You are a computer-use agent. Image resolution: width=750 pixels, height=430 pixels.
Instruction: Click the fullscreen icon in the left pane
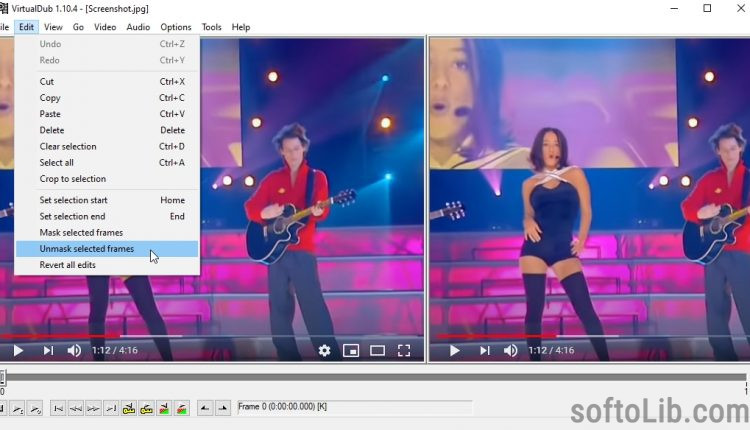pyautogui.click(x=404, y=351)
